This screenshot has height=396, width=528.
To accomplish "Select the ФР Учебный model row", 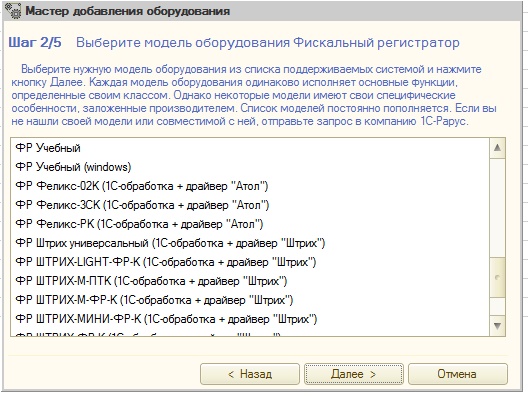I will [250, 148].
